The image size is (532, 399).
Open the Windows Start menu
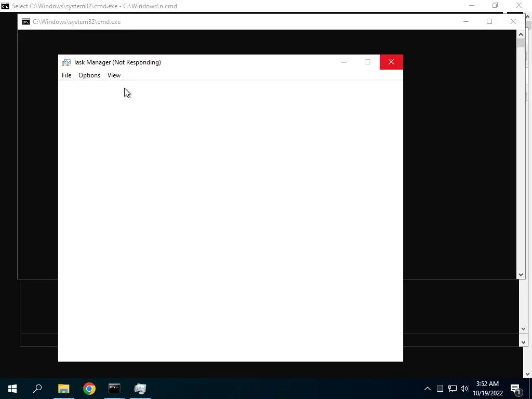tap(12, 389)
